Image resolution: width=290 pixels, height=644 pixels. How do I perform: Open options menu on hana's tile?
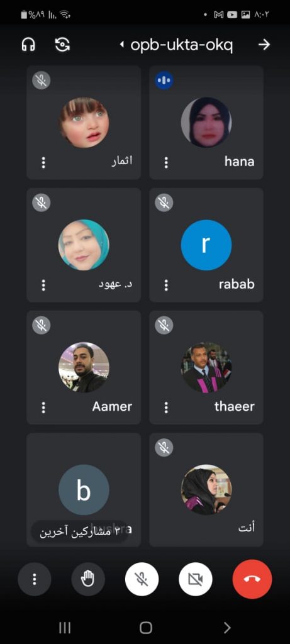pos(166,163)
